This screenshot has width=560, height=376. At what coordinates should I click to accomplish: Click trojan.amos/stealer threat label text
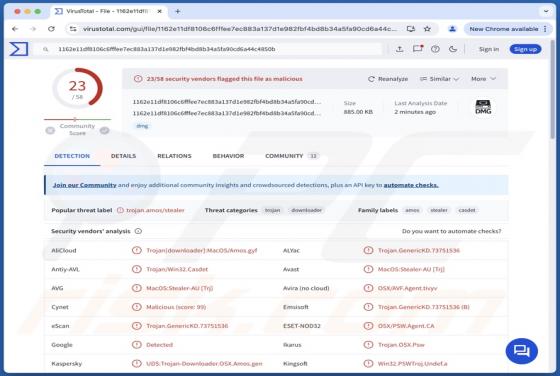pyautogui.click(x=155, y=210)
